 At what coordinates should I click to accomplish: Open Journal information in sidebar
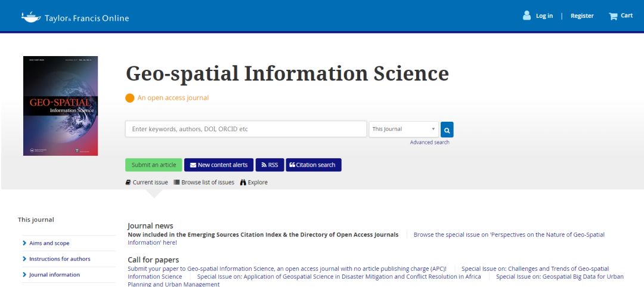point(55,274)
